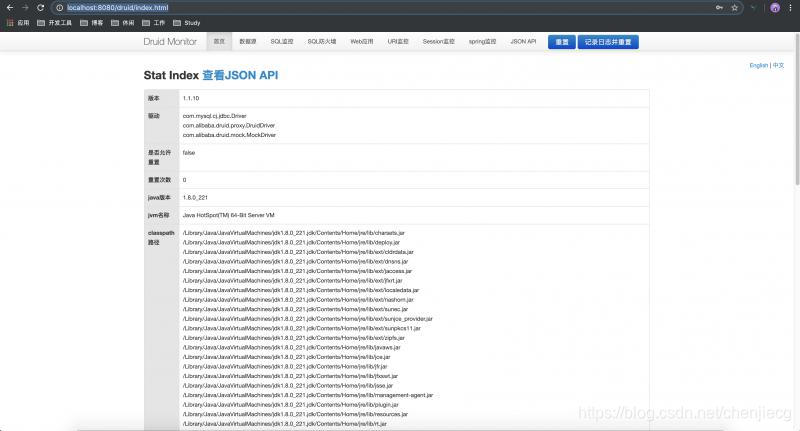
Task: Click the java版本 row label
Action: pos(159,197)
